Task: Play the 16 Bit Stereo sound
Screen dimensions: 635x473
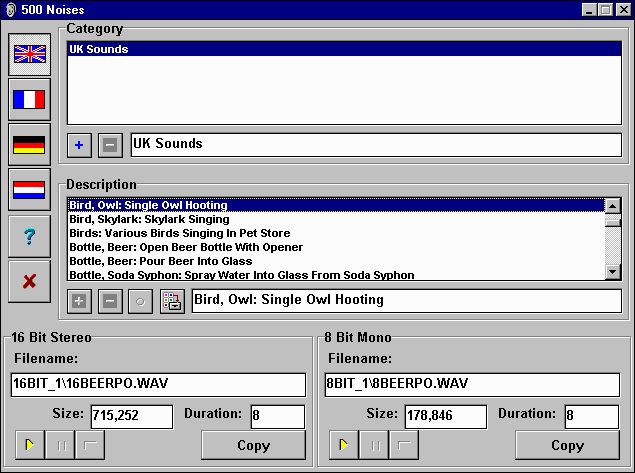Action: (x=29, y=445)
